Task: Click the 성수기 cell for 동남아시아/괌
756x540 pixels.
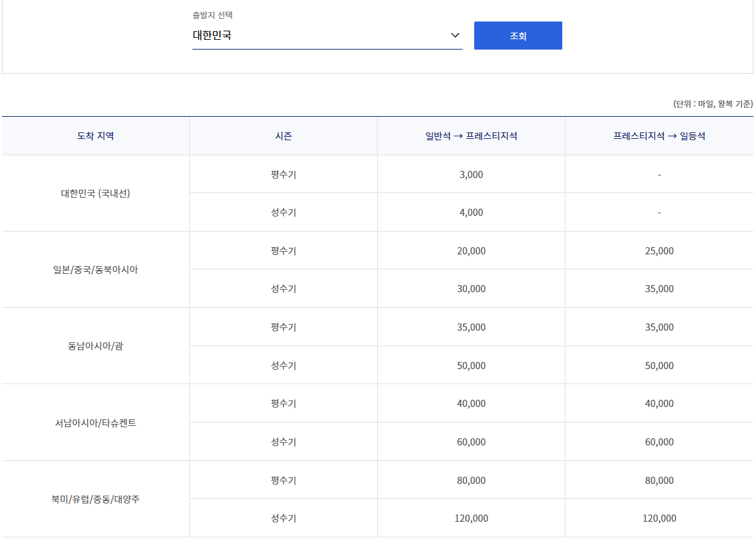Action: [x=283, y=365]
